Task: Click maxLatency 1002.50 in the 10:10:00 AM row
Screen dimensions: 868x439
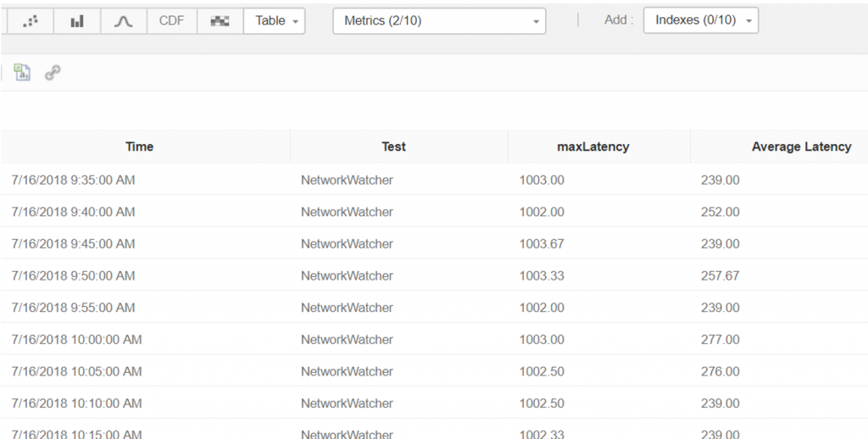Action: (542, 403)
